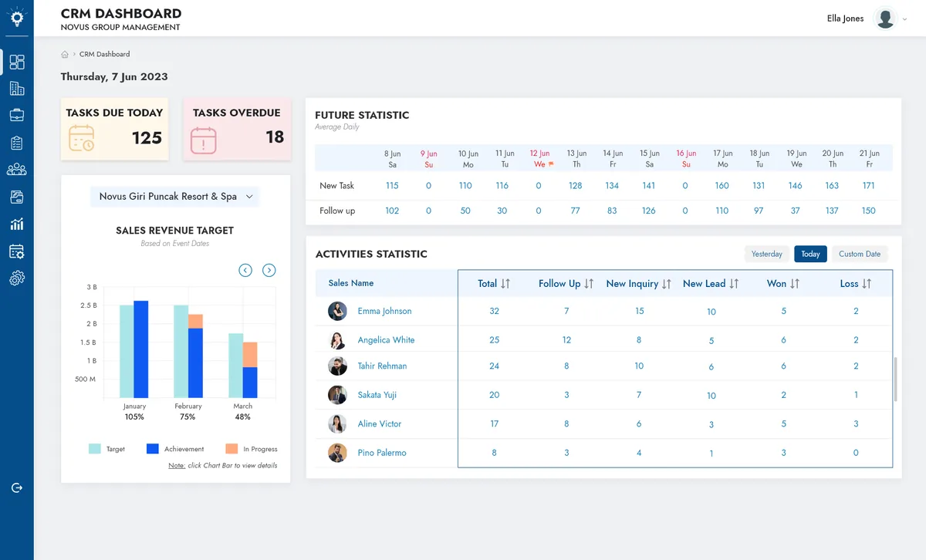This screenshot has width=926, height=560.
Task: Open the dashboard grid icon in sidebar
Action: (x=17, y=62)
